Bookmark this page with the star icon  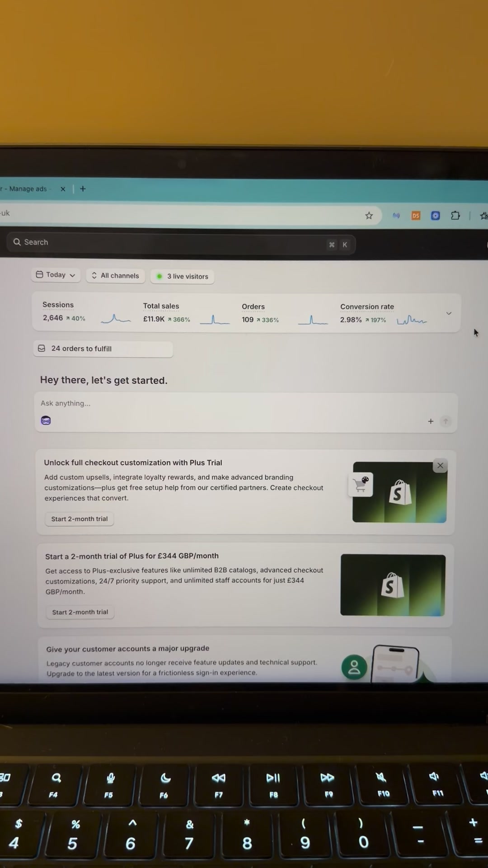369,216
